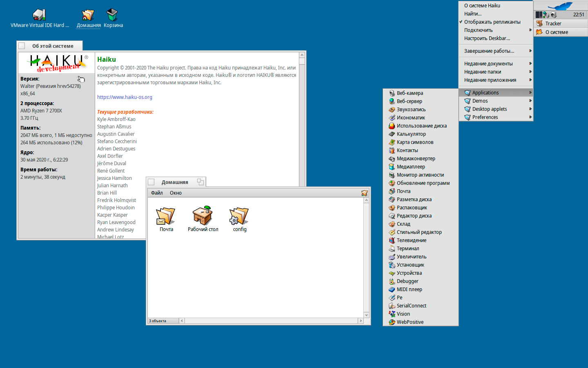Viewport: 588px width, 368px height.
Task: Click the folder icon in Домашняя menu bar
Action: 364,193
